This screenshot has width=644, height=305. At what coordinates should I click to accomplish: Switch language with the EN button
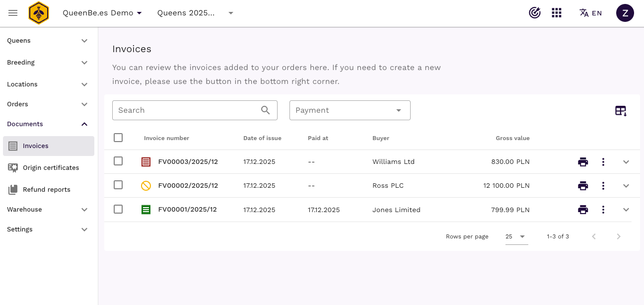coord(591,13)
